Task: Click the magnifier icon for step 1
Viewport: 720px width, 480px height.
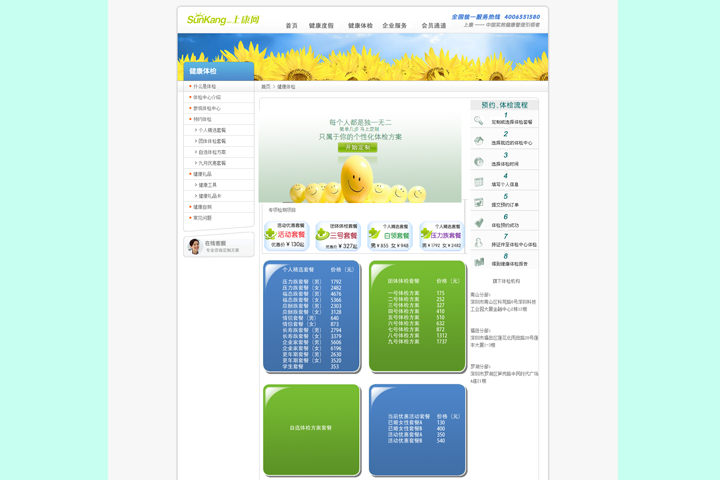Action: pos(479,120)
